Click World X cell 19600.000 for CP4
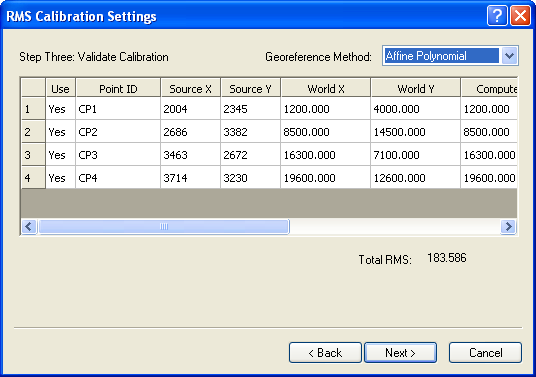The height and width of the screenshot is (377, 536). coord(325,177)
